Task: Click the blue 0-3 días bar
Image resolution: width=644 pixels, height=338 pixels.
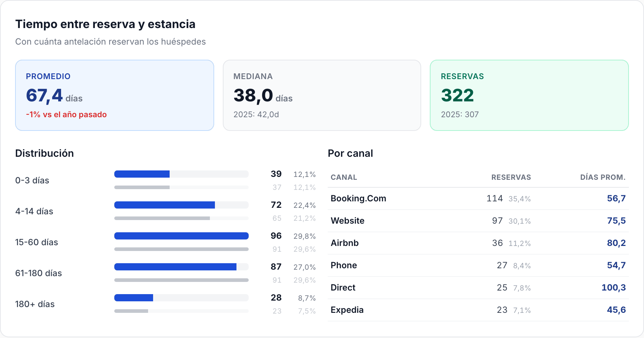Action: 142,174
